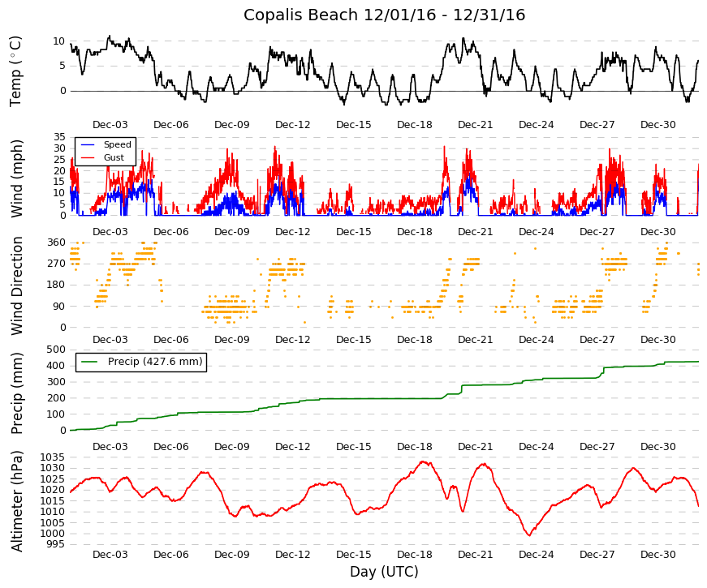Click the 500 tick on precip axis
The height and width of the screenshot is (588, 707).
click(56, 350)
